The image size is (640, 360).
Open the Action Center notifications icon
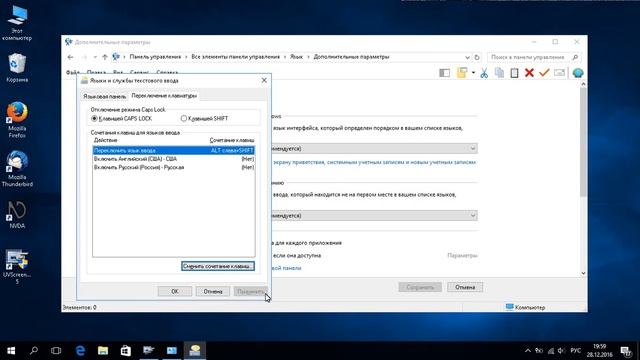coord(626,351)
